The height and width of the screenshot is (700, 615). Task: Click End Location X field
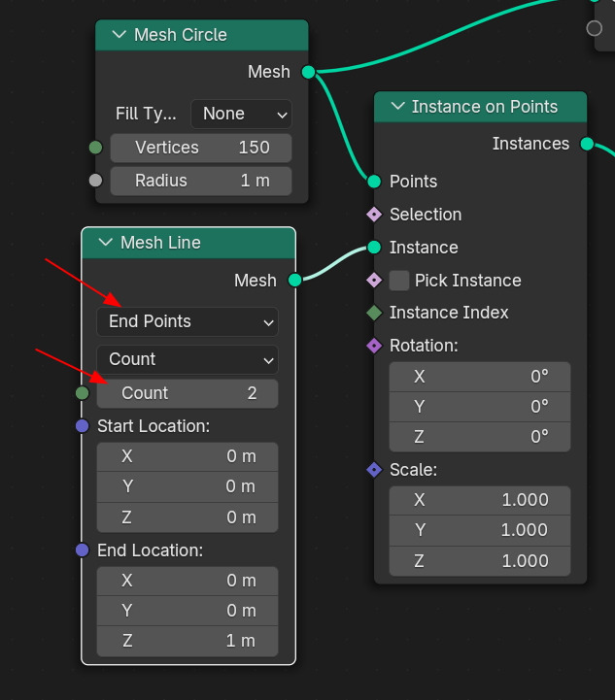click(x=188, y=581)
